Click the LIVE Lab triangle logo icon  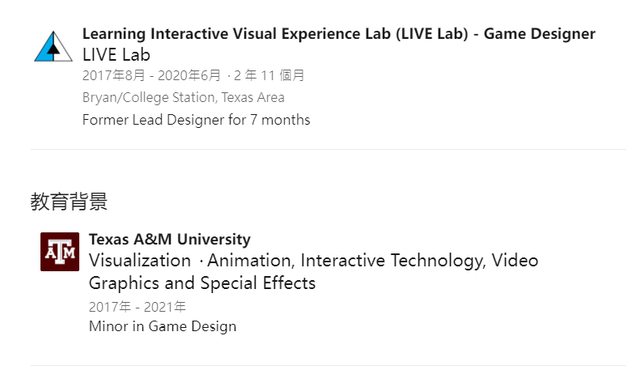click(53, 47)
